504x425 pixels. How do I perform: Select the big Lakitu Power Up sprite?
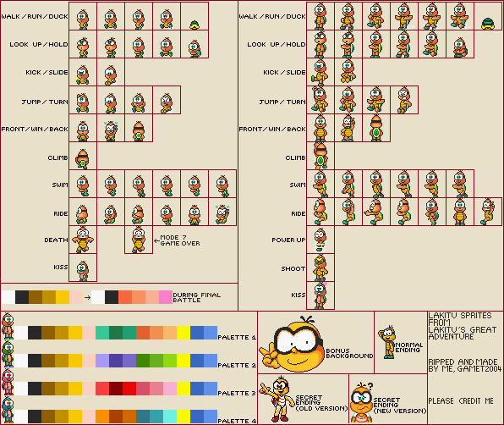[320, 240]
